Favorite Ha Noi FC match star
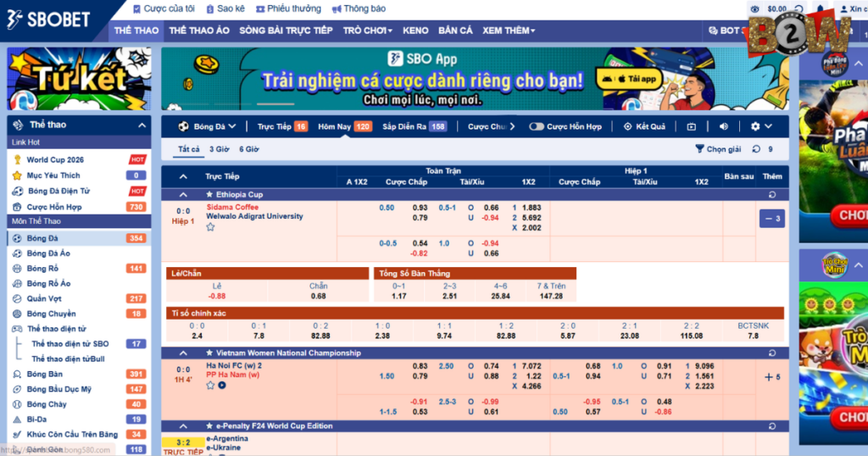This screenshot has height=456, width=868. coord(210,385)
